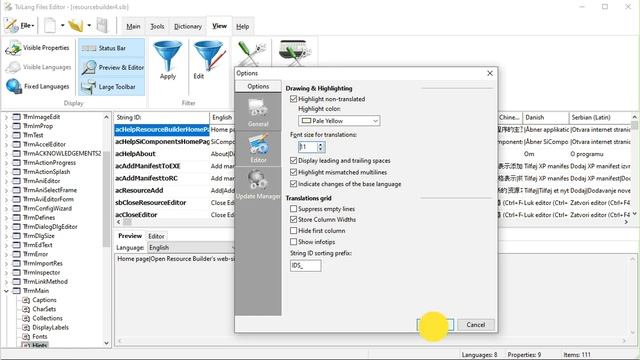Screen dimensions: 640x360
Task: Open Visible Properties
Action: pyautogui.click(x=38, y=48)
